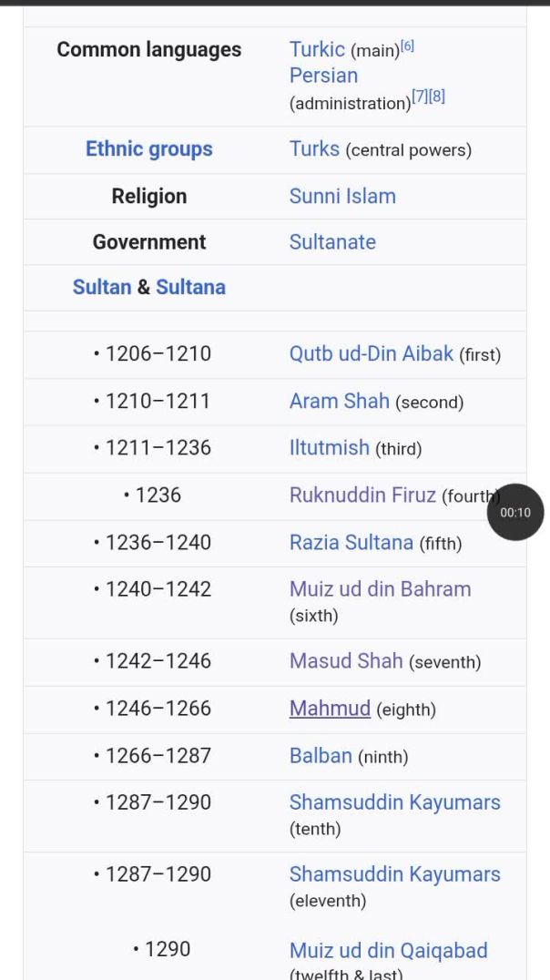Open the Muiz ud din Bahram link
Image resolution: width=550 pixels, height=980 pixels.
380,589
